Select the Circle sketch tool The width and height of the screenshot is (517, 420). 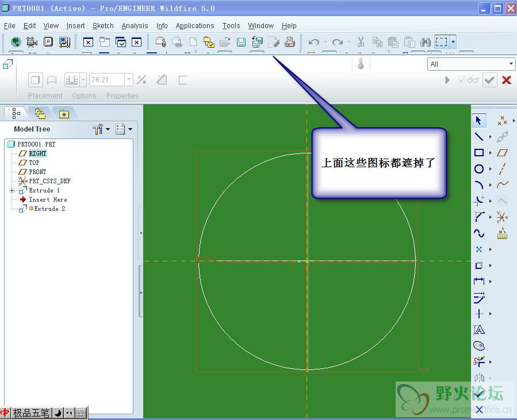(x=478, y=169)
